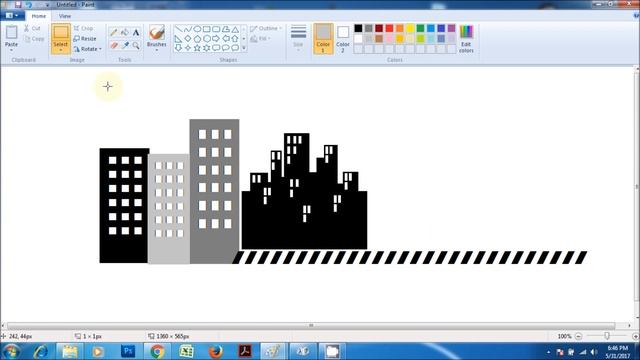Click the Crop button
The image size is (640, 360).
83,29
